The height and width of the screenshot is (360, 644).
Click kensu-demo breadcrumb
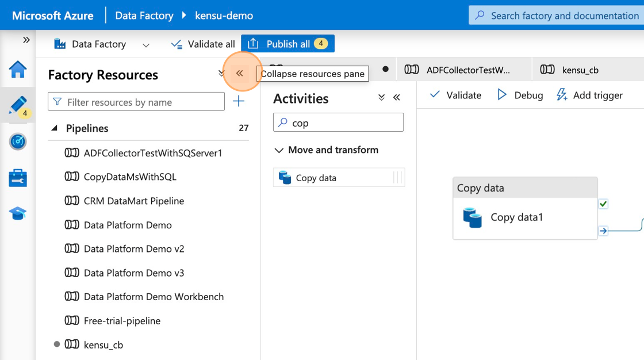[x=224, y=16]
